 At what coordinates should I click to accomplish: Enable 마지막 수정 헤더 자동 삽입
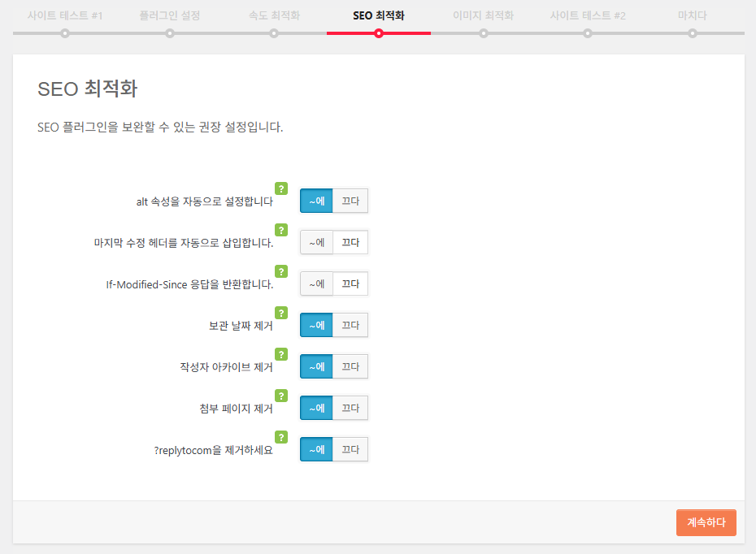point(316,242)
